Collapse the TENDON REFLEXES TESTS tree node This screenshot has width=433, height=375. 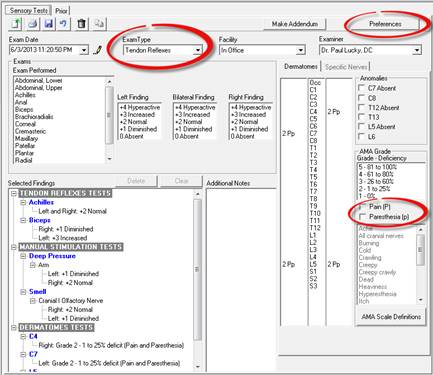pos(14,193)
